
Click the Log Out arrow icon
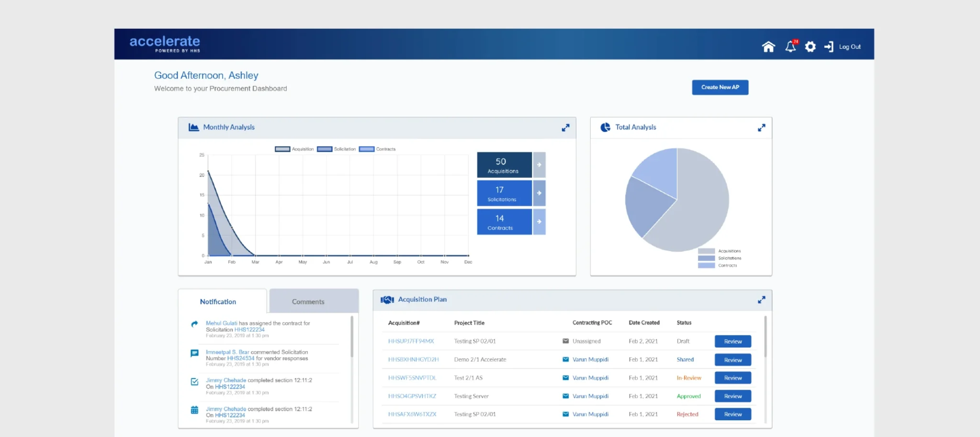829,46
